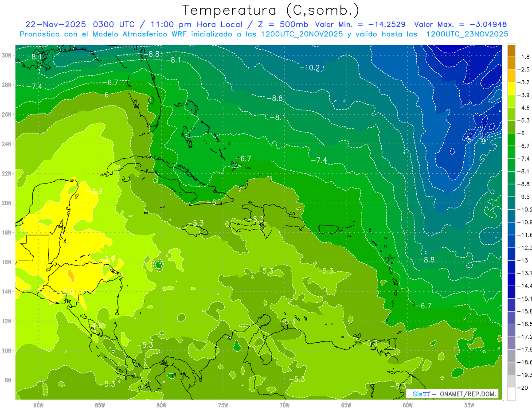Click the -17.2 label on the color scale
The height and width of the screenshot is (411, 532).
point(524,337)
